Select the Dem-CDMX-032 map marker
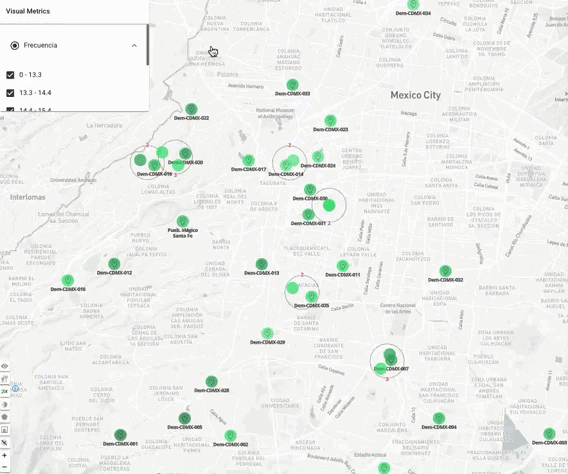This screenshot has width=568, height=474. (x=445, y=271)
